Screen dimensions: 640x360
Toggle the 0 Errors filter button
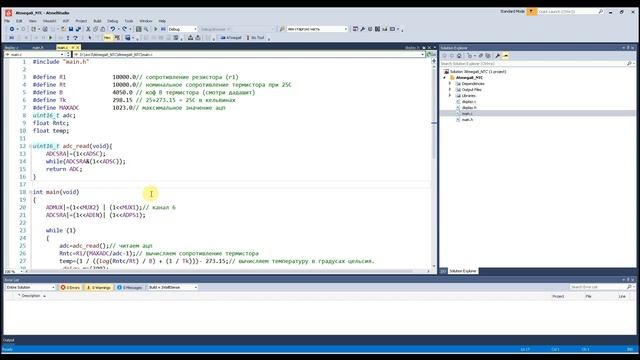point(70,287)
